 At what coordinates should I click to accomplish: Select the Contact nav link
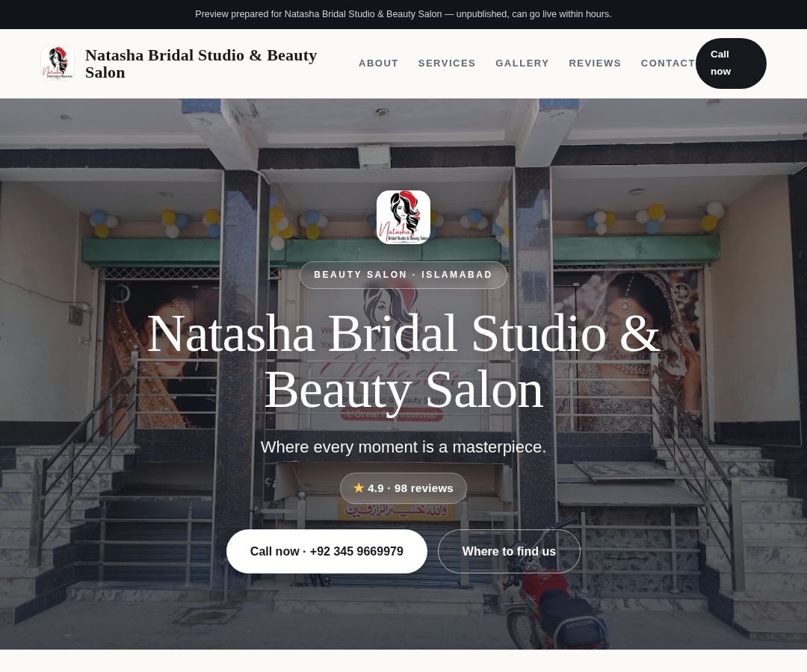(668, 63)
